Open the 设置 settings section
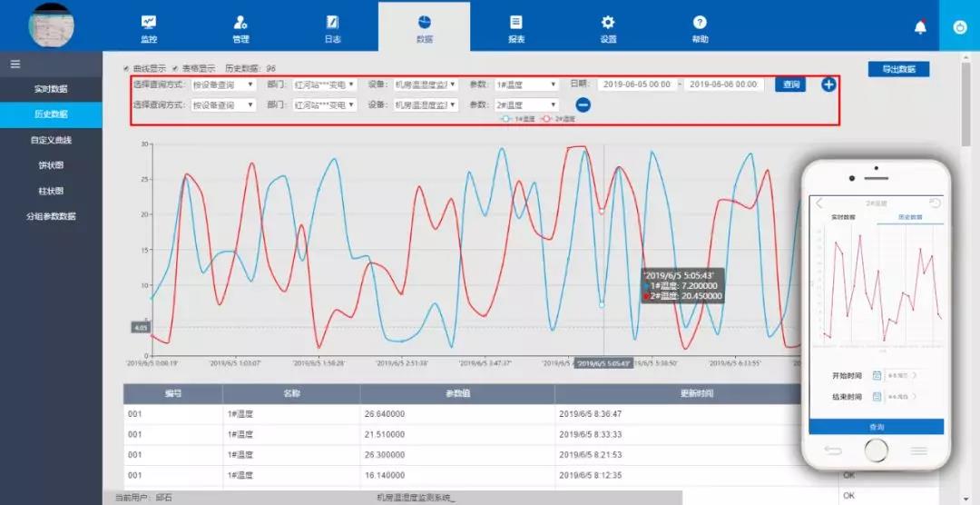The width and height of the screenshot is (980, 505). [x=608, y=27]
